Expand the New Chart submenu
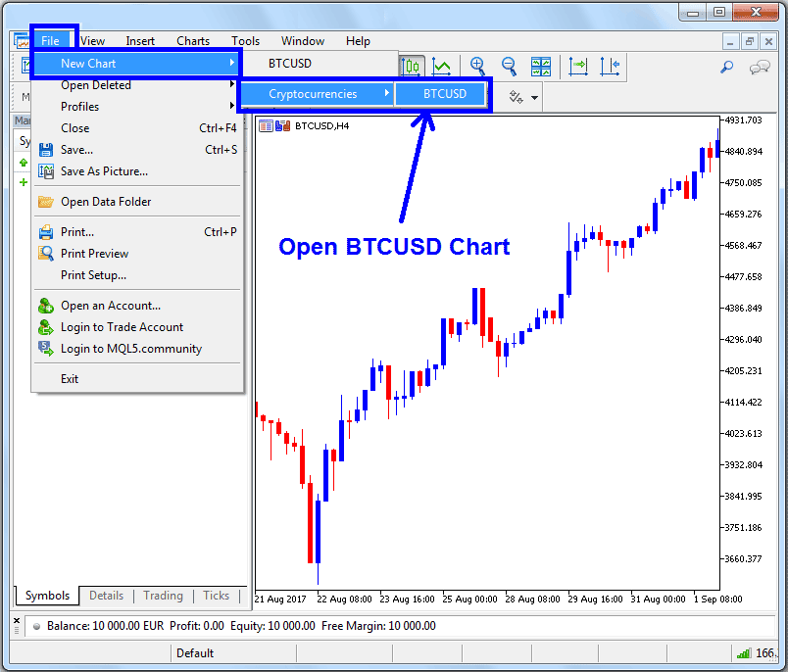Image resolution: width=788 pixels, height=672 pixels. pyautogui.click(x=136, y=64)
